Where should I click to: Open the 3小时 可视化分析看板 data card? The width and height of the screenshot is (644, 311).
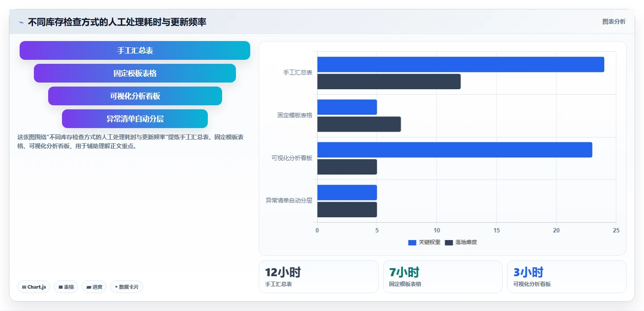click(x=567, y=277)
